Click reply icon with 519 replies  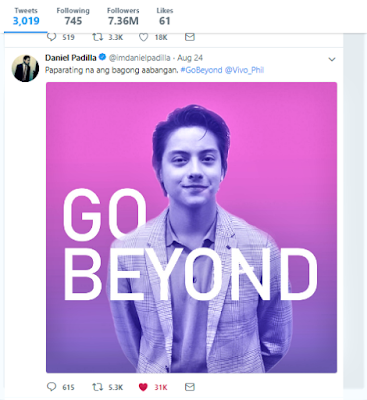51,37
